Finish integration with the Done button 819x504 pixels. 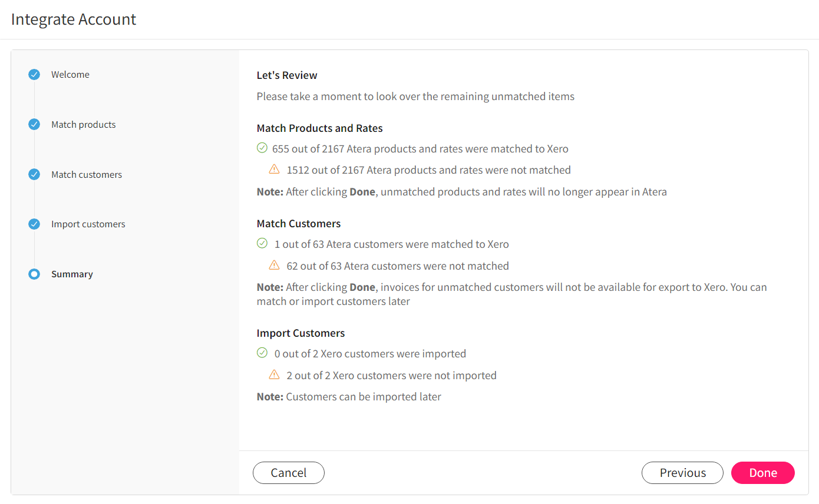[x=763, y=473]
